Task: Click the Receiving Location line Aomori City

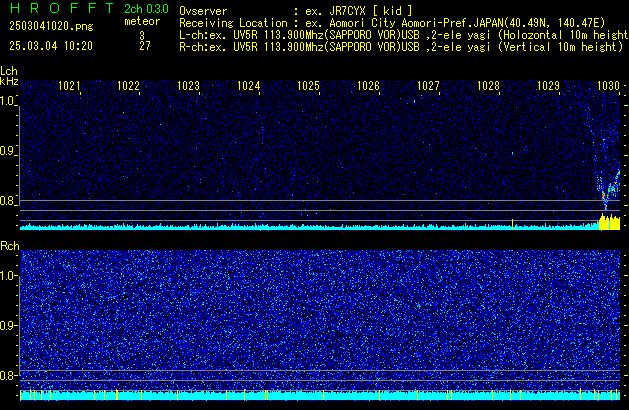Action: coord(392,23)
